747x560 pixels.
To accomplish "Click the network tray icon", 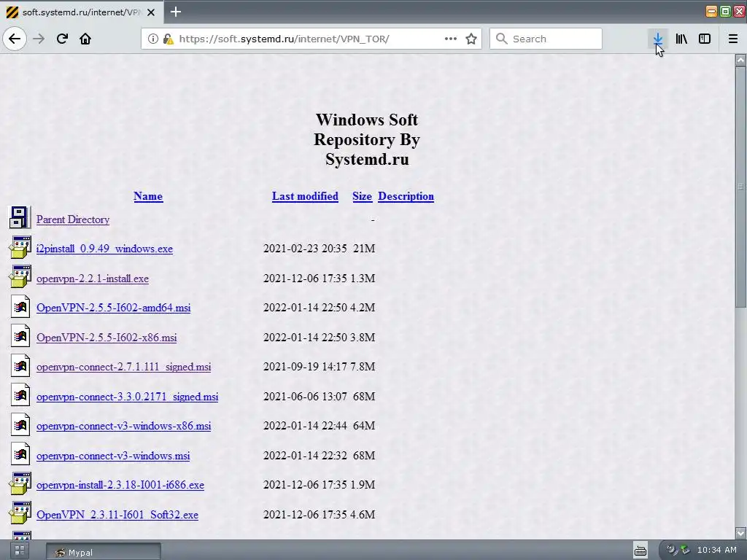I will pos(684,550).
